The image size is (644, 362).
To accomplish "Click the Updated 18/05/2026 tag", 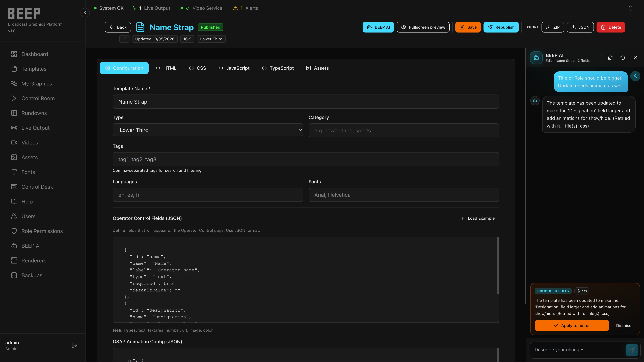I will click(x=155, y=39).
